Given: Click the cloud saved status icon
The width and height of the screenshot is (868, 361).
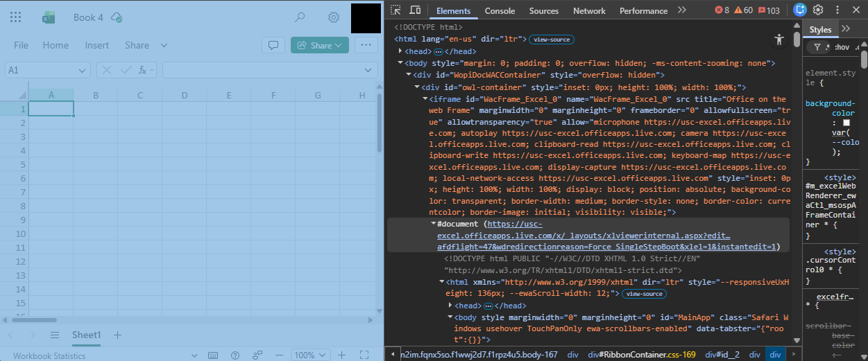Looking at the screenshot, I should (117, 17).
